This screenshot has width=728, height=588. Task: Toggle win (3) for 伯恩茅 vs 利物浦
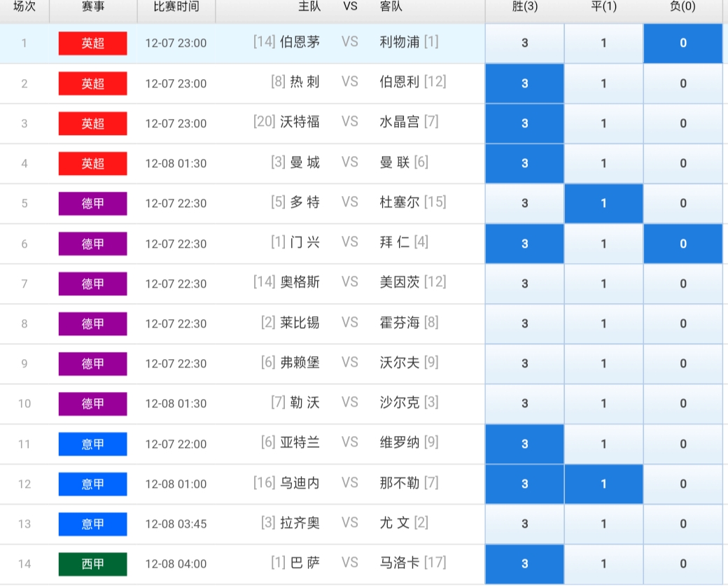[524, 43]
